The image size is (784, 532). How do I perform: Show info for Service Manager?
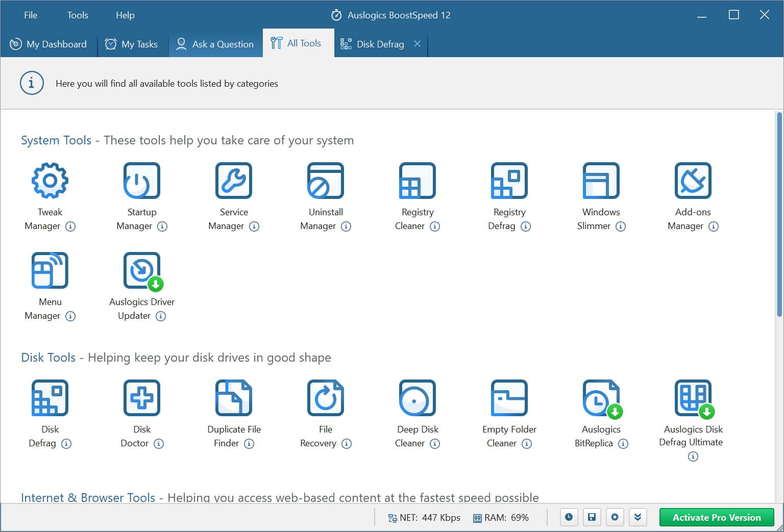[254, 226]
